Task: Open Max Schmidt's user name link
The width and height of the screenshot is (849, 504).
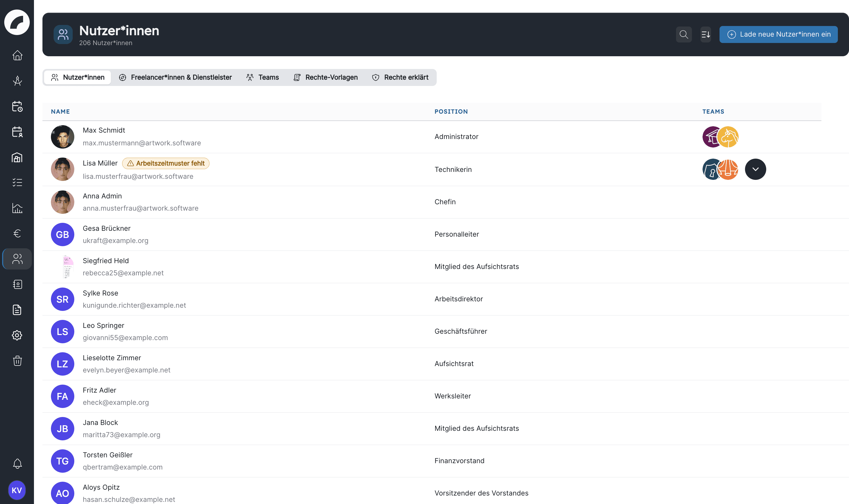Action: [x=104, y=131]
